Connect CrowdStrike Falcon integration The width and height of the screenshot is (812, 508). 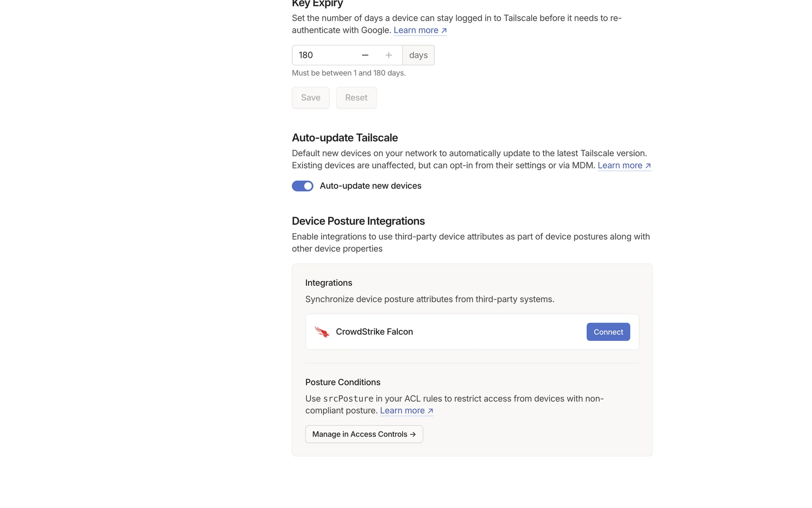(x=608, y=332)
